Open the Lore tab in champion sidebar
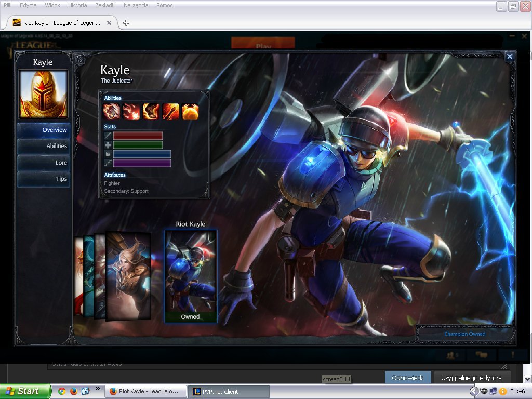 coord(44,163)
